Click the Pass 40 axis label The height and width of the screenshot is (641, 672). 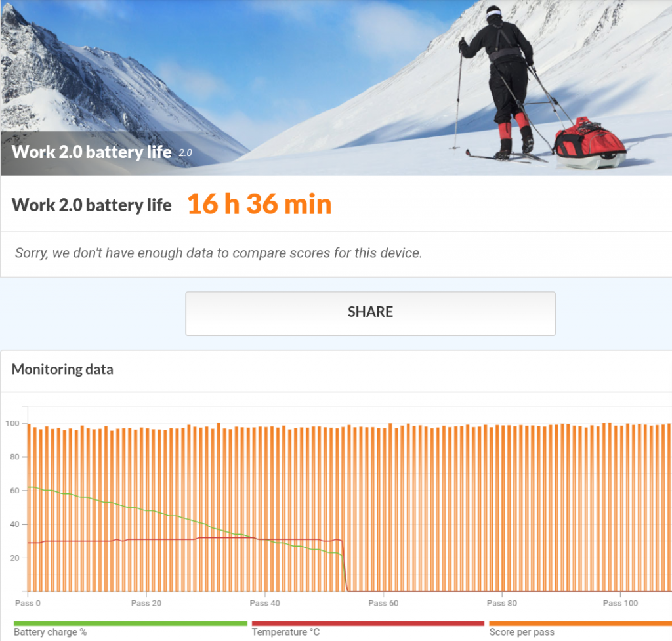(265, 604)
